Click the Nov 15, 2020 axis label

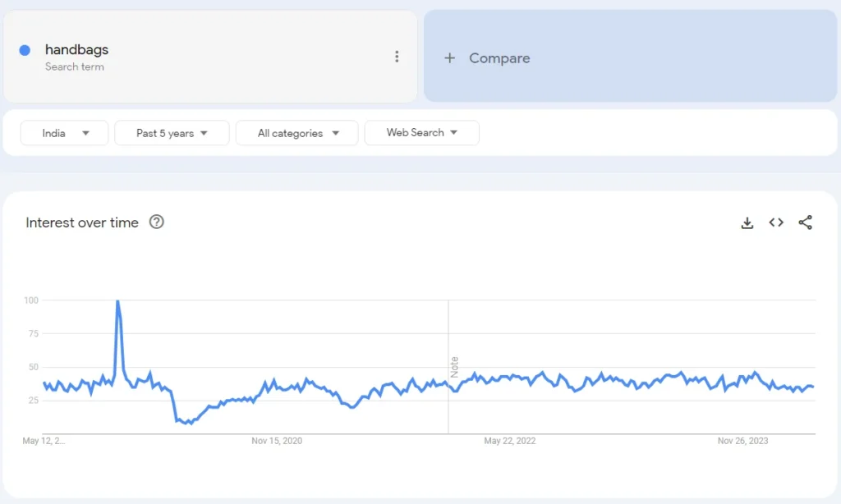277,441
